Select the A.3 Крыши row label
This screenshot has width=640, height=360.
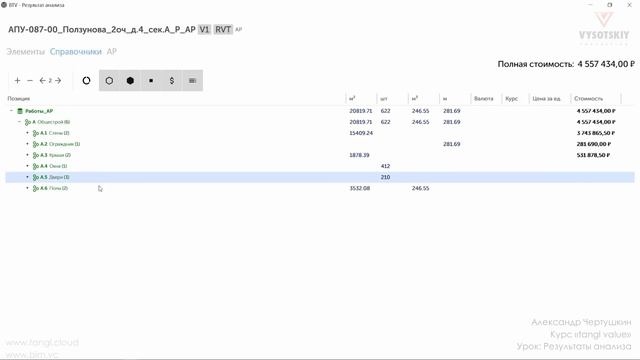click(x=56, y=155)
